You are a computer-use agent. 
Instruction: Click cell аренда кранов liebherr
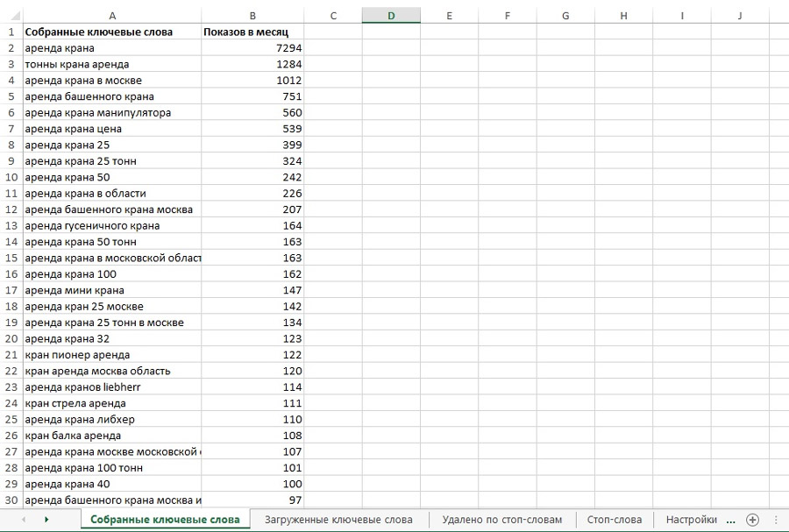112,387
